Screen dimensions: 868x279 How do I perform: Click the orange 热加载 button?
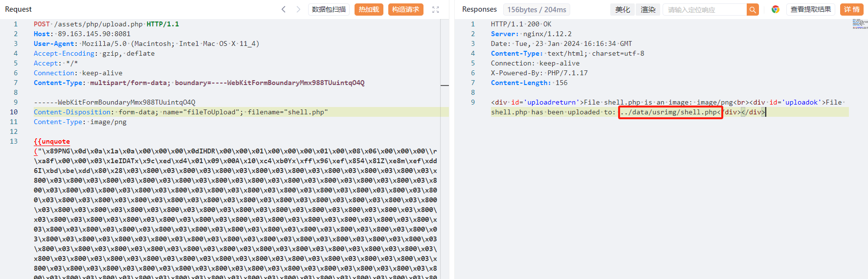coord(369,9)
